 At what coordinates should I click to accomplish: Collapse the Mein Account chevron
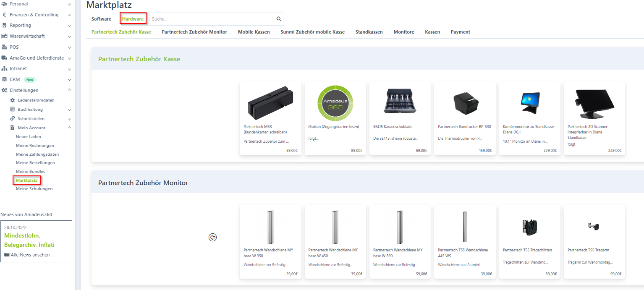point(69,128)
